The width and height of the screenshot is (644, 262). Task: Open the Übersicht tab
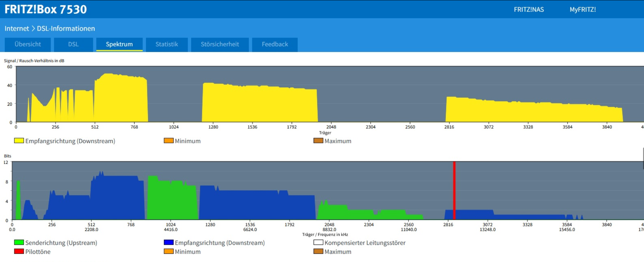(x=27, y=44)
